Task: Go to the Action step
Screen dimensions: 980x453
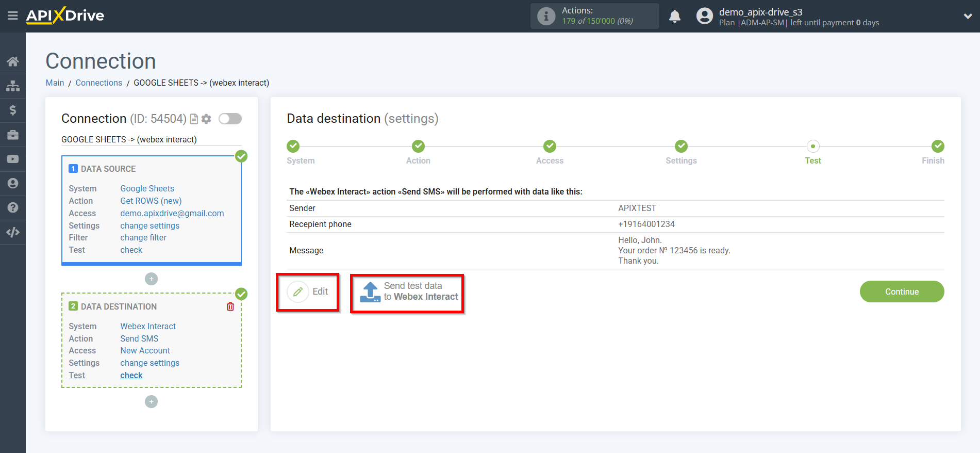Action: point(418,152)
